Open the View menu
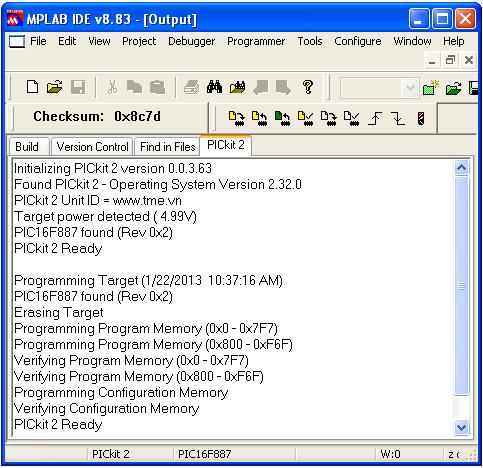Screen dimensions: 483x468 point(99,41)
